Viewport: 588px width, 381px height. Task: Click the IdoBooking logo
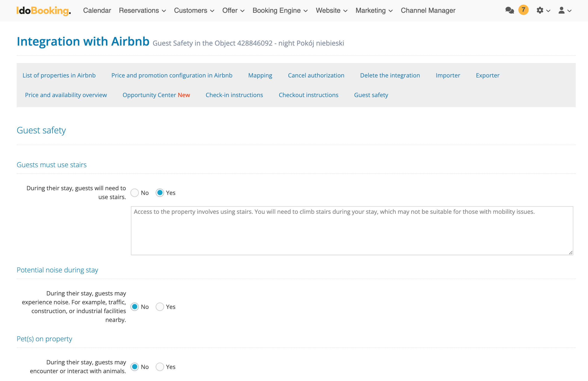pos(44,10)
